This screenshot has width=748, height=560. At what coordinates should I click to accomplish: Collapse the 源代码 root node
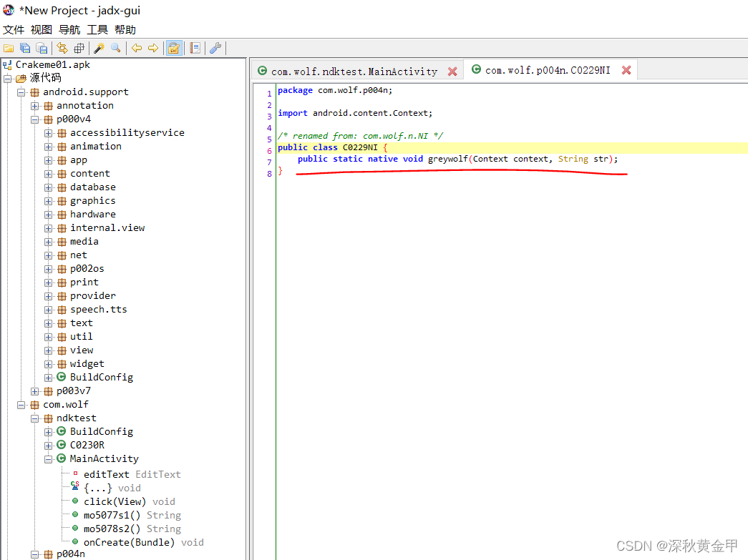point(8,79)
